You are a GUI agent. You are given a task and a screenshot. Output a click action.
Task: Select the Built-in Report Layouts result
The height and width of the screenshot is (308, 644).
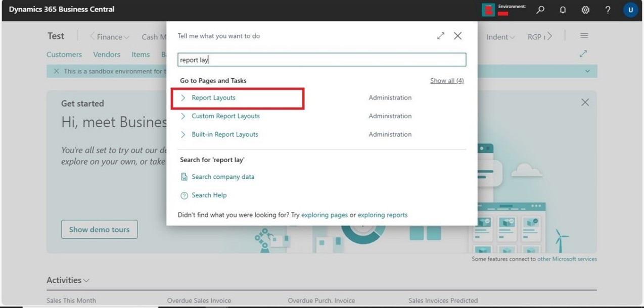point(225,134)
